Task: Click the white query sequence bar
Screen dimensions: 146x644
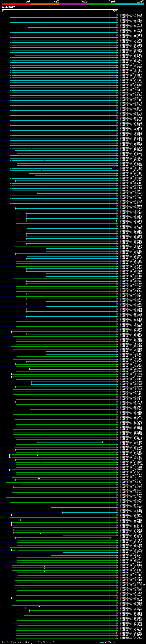Action: [x=60, y=9]
